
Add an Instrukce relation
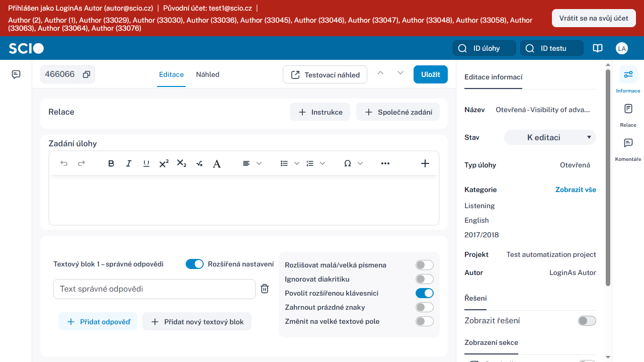tap(320, 112)
